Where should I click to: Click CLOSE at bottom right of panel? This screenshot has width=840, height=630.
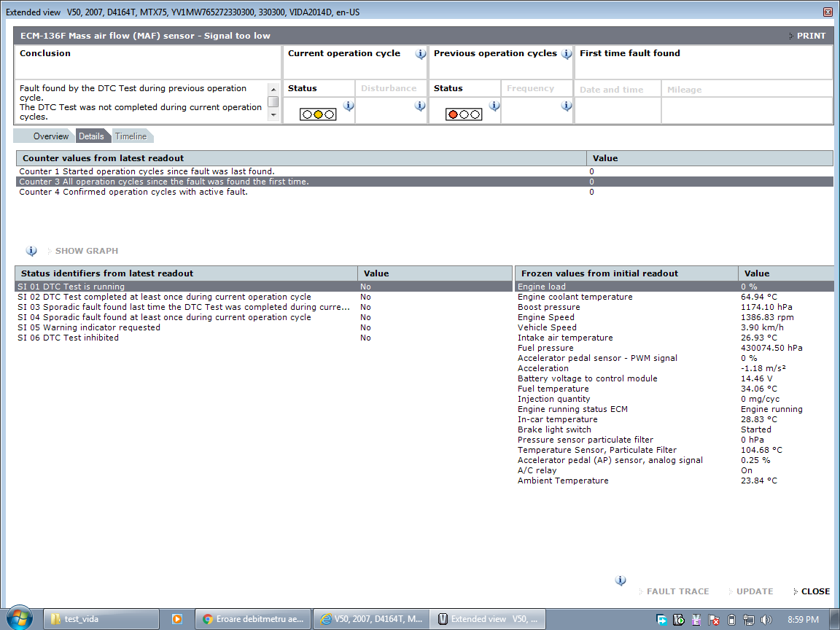tap(814, 591)
